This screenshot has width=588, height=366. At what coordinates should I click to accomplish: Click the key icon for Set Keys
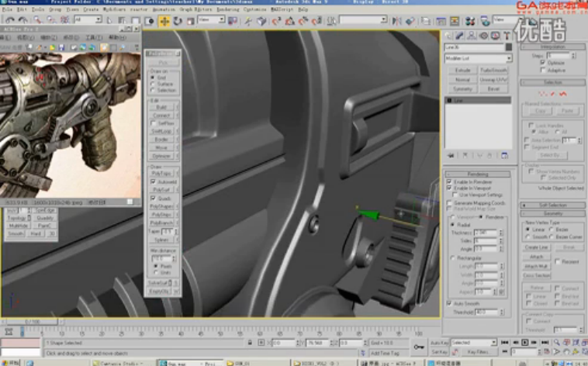(418, 347)
